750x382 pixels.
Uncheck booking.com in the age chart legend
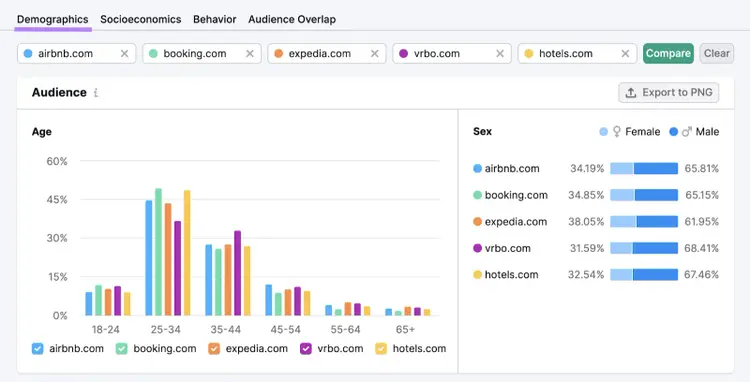coord(121,349)
